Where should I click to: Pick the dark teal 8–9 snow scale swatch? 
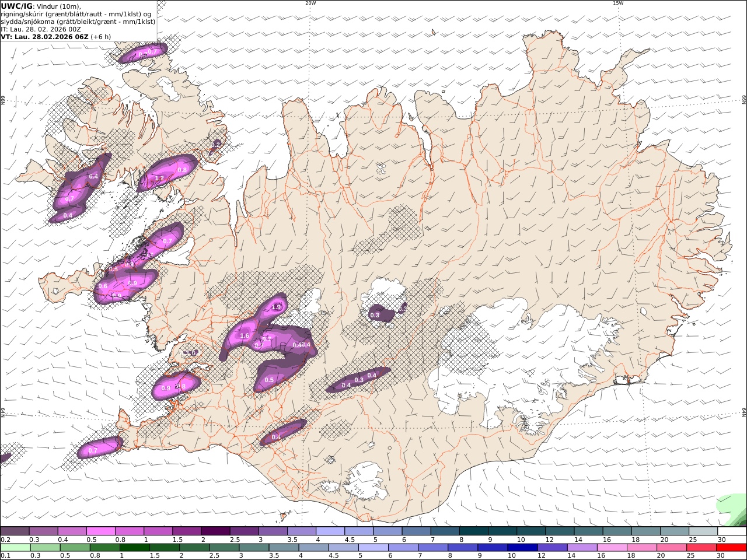coord(474,531)
